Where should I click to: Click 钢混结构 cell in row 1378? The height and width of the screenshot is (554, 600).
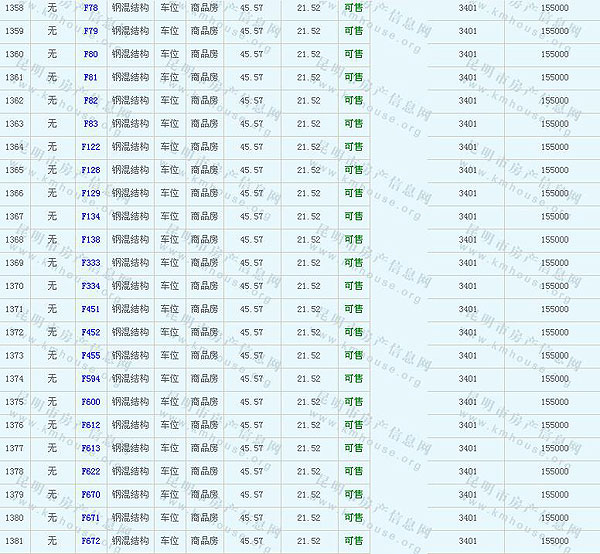coord(130,471)
